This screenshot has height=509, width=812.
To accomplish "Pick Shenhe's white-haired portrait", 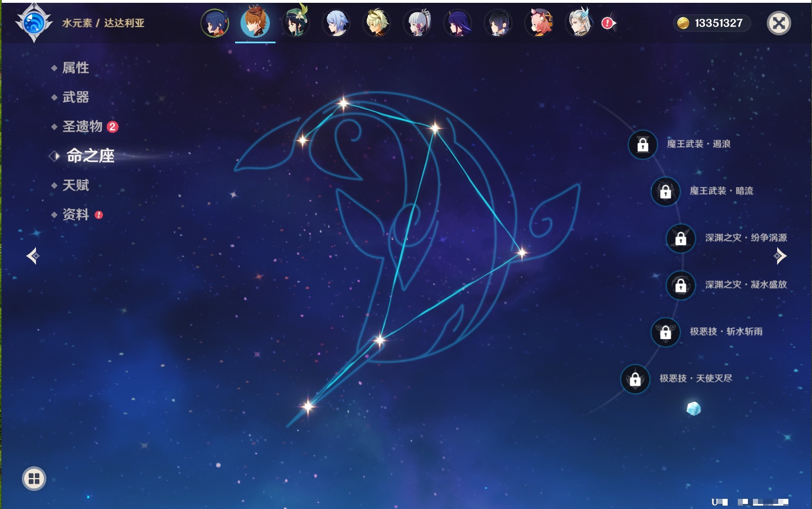I will [579, 24].
